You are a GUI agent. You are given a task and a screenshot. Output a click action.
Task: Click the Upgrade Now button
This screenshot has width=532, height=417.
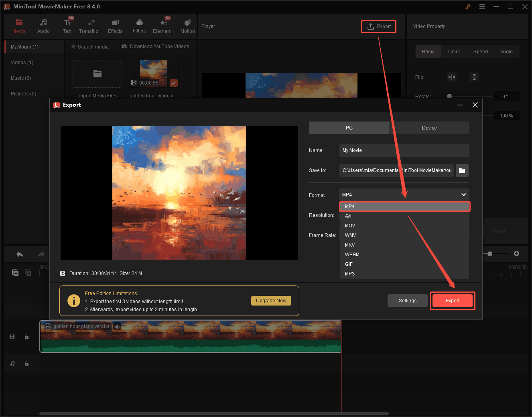click(271, 300)
